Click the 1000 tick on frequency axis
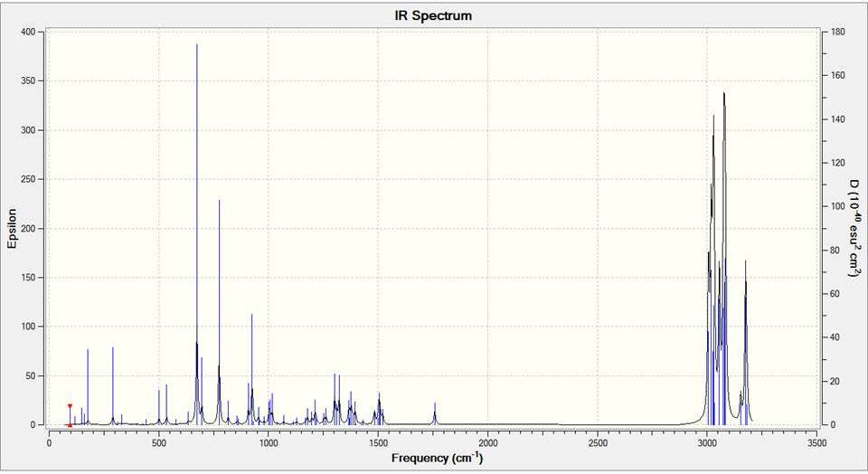868x474 pixels. (269, 443)
